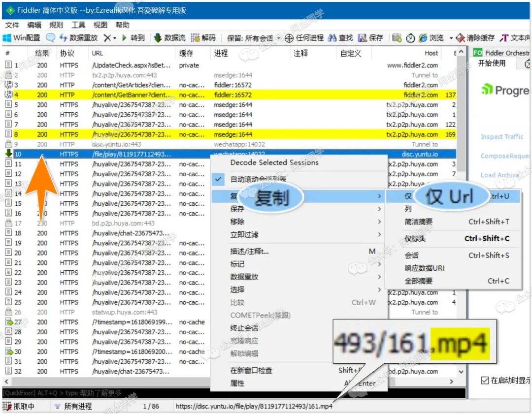
Task: Click the Inspect Traffic link
Action: [502, 137]
